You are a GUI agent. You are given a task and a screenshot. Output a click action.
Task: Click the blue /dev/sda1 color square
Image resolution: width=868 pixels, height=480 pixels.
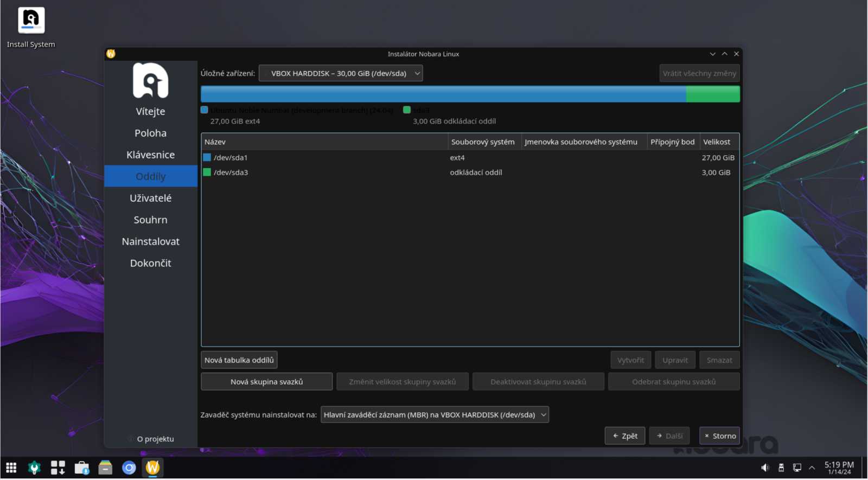(207, 157)
